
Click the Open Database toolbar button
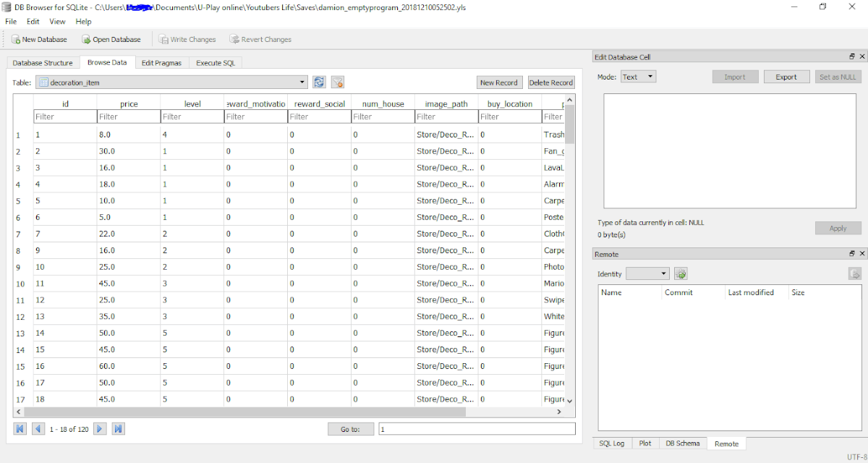[111, 39]
